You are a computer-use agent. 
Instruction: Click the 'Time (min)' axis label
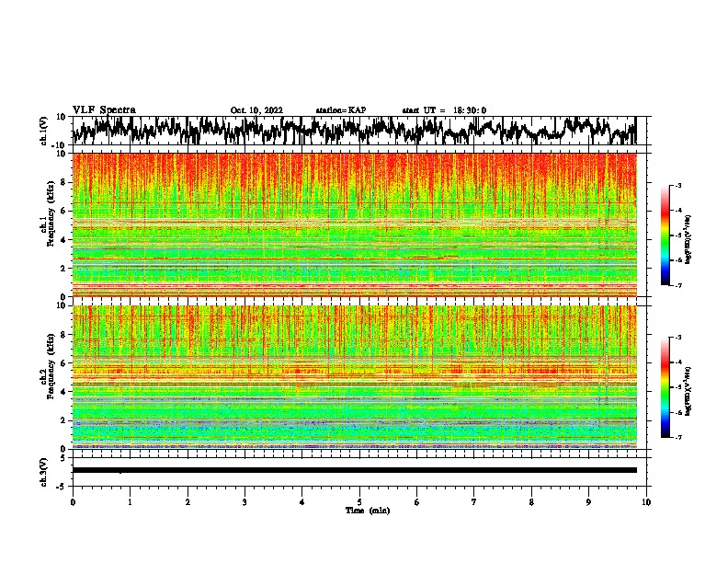point(368,511)
